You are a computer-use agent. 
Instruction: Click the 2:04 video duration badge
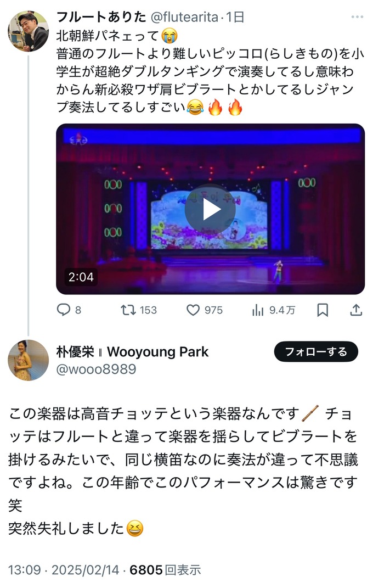coord(81,277)
